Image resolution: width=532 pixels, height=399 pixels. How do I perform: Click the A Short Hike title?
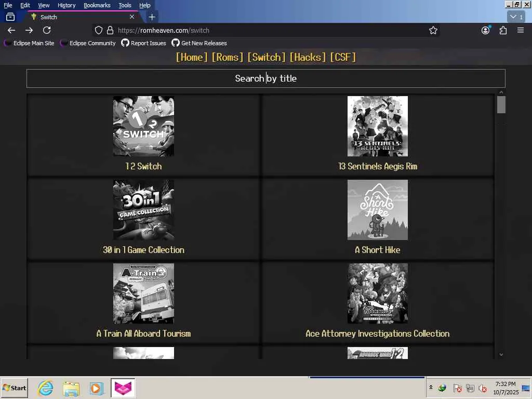378,250
